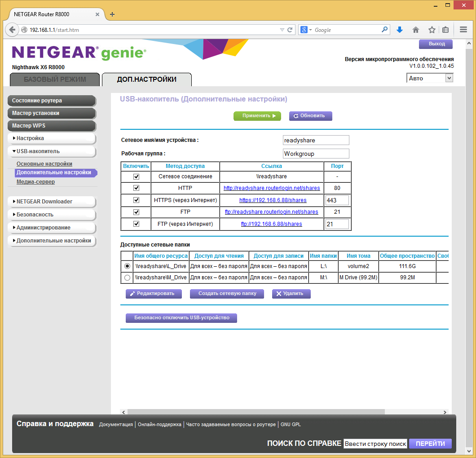Toggle the HTTP access checkbox
The image size is (476, 458).
click(137, 188)
